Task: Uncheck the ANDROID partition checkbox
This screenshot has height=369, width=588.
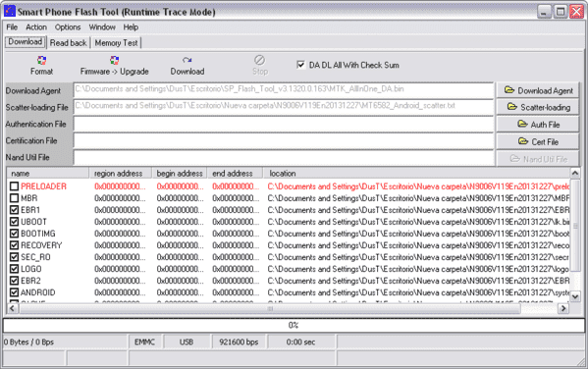Action: 15,292
